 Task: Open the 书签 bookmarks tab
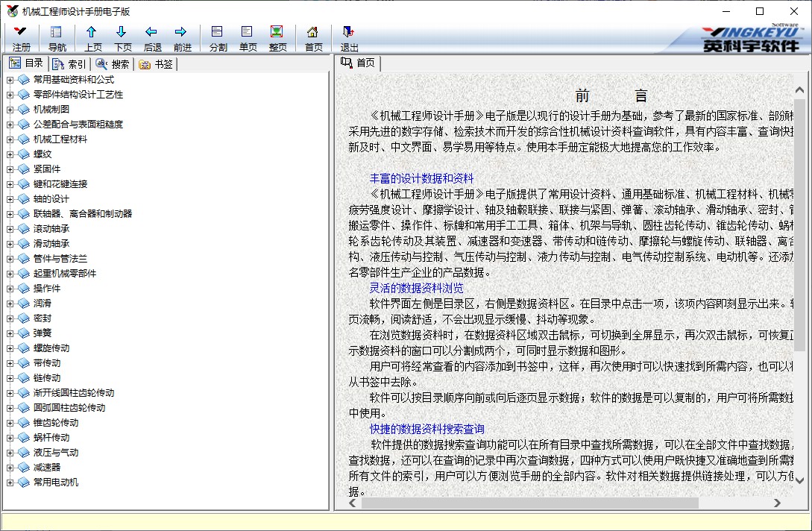(x=157, y=64)
